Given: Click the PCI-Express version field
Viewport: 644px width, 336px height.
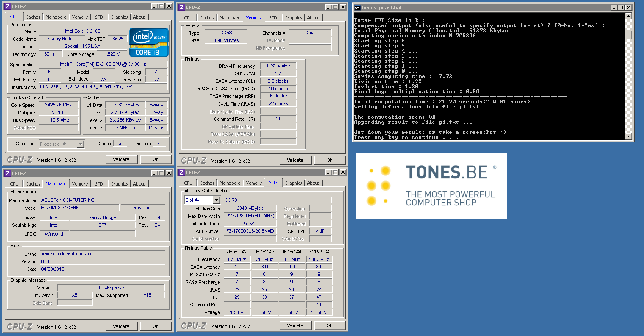Looking at the screenshot, I should [111, 288].
